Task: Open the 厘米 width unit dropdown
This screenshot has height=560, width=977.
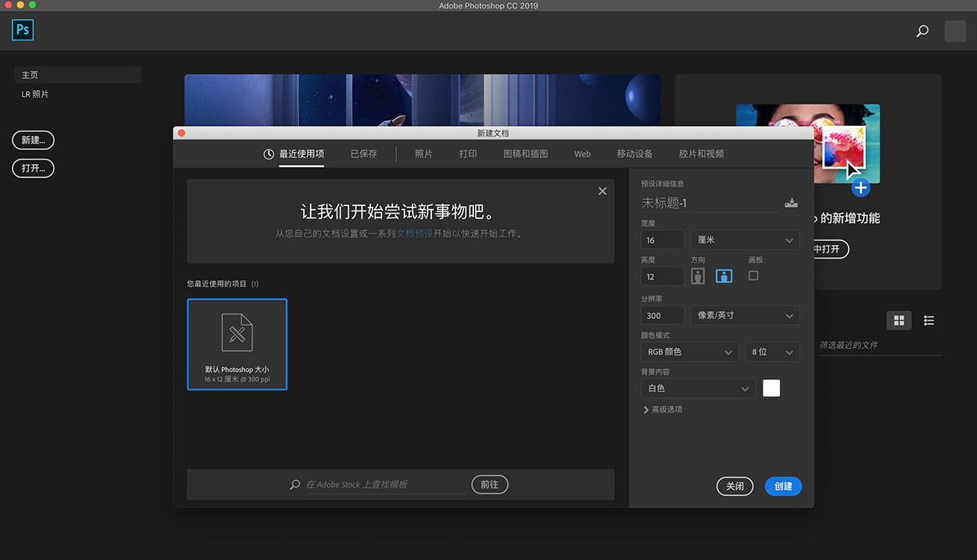Action: coord(745,240)
